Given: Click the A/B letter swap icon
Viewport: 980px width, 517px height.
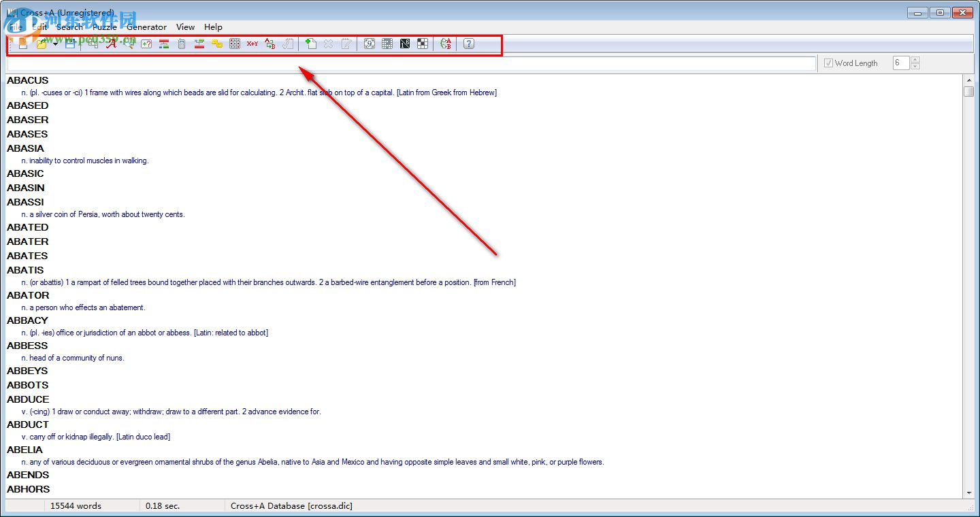Looking at the screenshot, I should click(446, 44).
